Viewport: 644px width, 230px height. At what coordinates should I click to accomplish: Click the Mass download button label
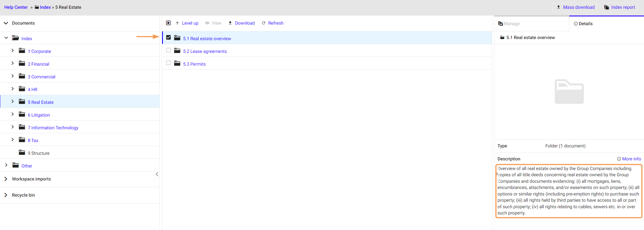point(579,7)
